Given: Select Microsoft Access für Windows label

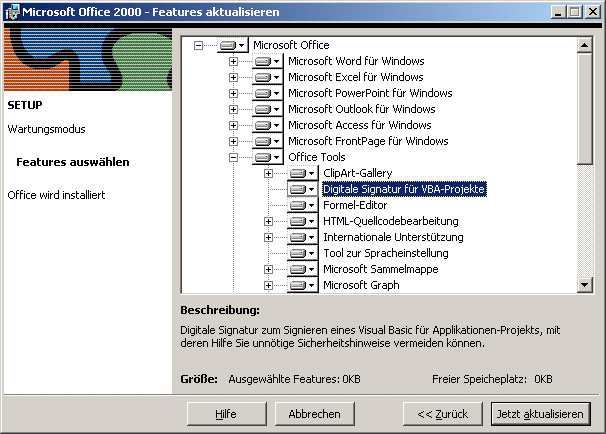Looking at the screenshot, I should pos(359,125).
